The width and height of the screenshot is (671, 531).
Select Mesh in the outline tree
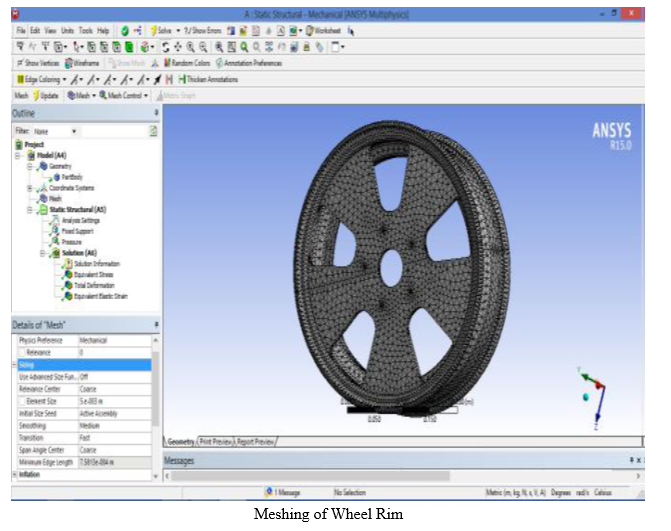(x=55, y=199)
